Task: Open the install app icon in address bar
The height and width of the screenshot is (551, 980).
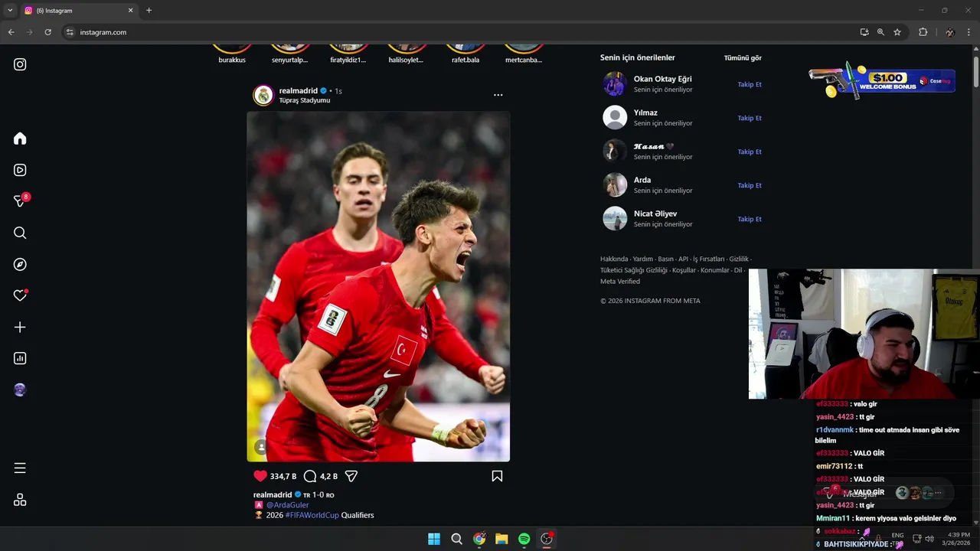Action: [864, 32]
